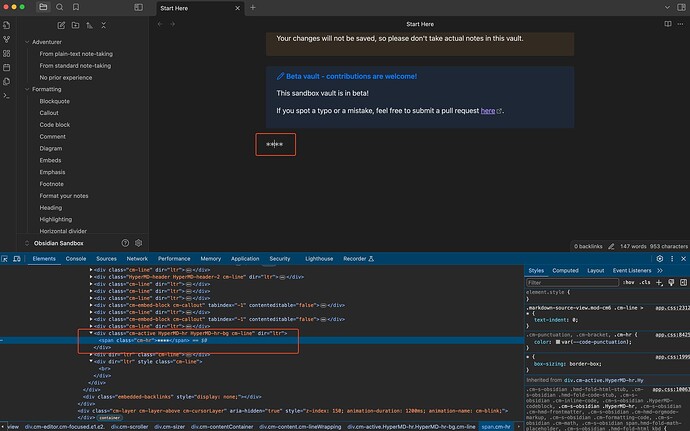Open the bookmarks icon
Viewport: 690px width, 431px height.
pos(76,7)
